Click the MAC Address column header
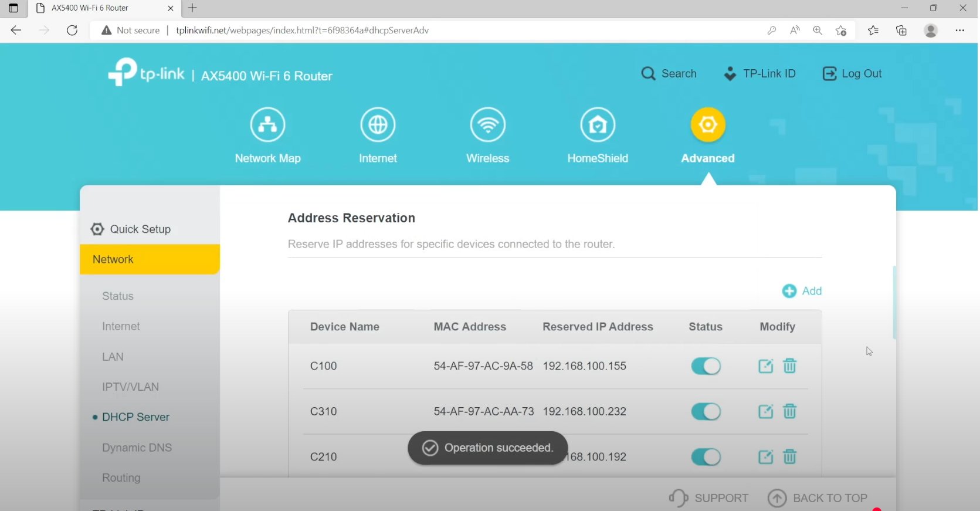The width and height of the screenshot is (980, 511). pyautogui.click(x=470, y=327)
